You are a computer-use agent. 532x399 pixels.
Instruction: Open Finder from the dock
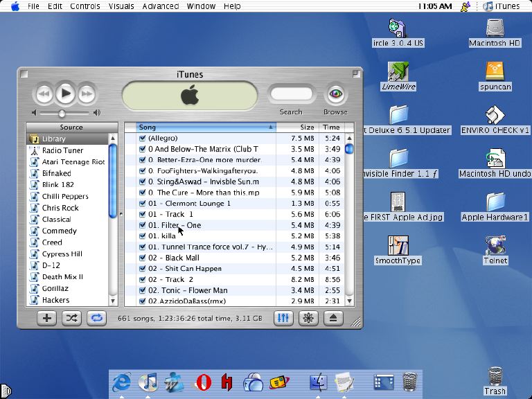318,382
